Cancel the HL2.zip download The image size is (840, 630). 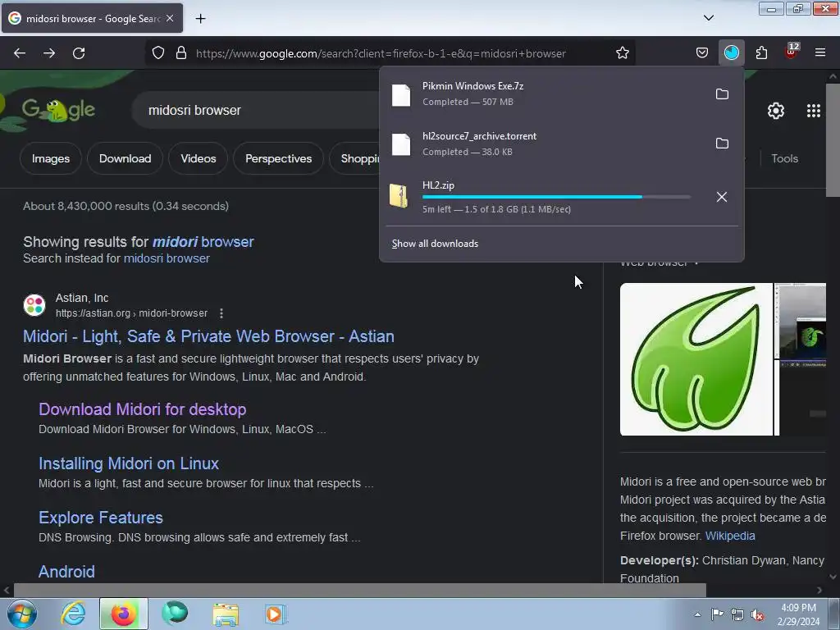[x=722, y=197]
